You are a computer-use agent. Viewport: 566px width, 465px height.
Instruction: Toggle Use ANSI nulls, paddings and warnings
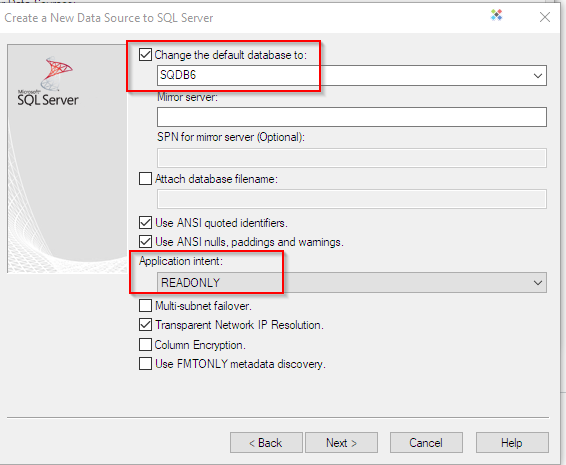[x=145, y=242]
